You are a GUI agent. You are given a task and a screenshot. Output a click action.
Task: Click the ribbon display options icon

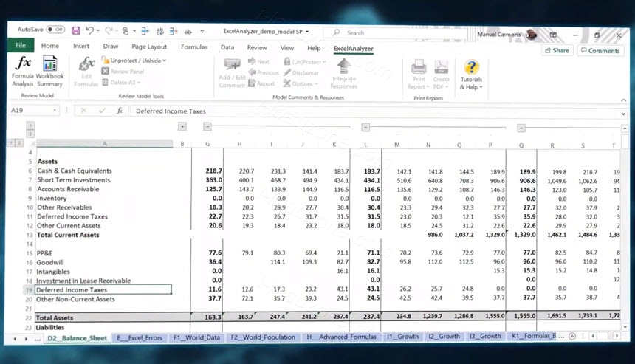tap(553, 35)
